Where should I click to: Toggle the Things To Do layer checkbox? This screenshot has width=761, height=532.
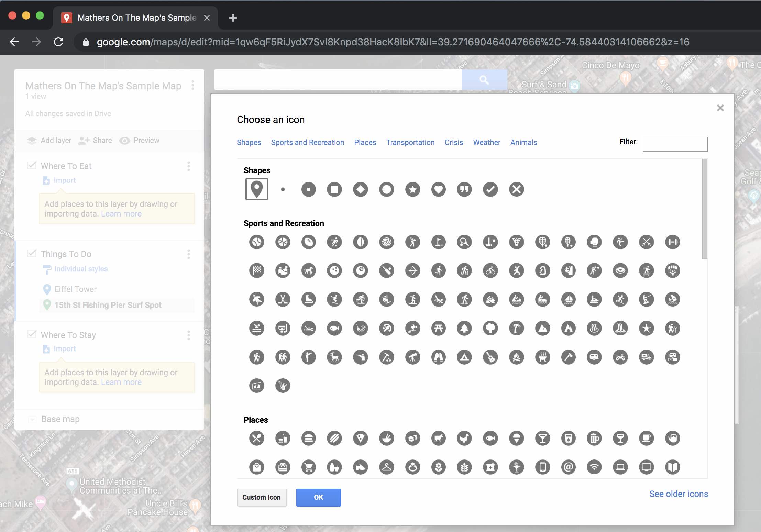32,254
